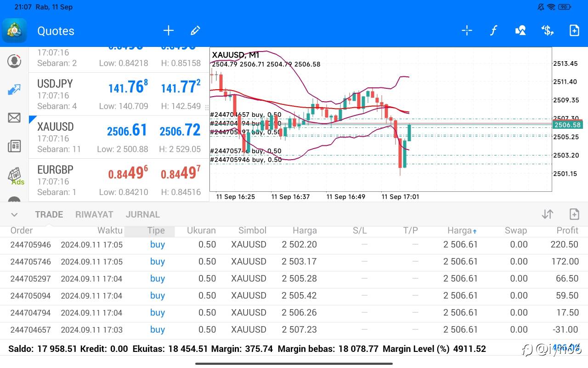Tap the XAUUSD ask price 2506.72
Image resolution: width=588 pixels, height=368 pixels.
coord(180,131)
